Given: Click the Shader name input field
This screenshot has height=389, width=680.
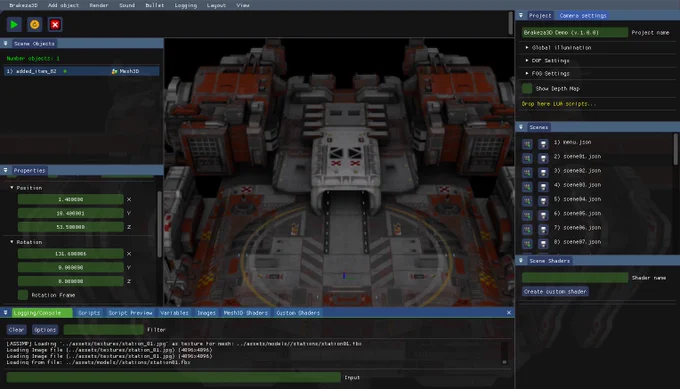Looking at the screenshot, I should coord(575,278).
